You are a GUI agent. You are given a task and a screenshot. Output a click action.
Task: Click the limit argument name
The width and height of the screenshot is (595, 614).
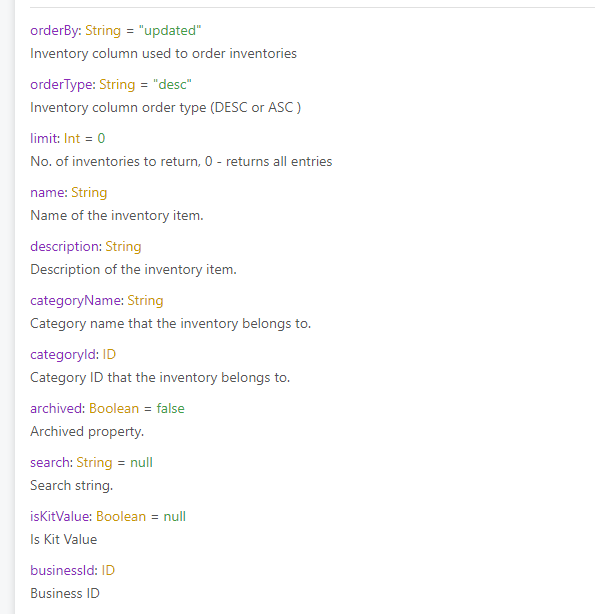44,139
